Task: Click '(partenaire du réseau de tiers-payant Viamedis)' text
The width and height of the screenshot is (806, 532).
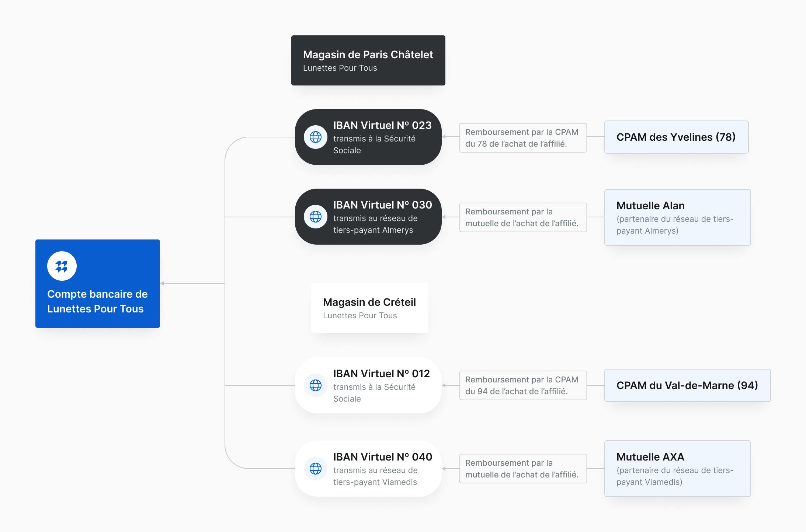Action: coord(675,476)
